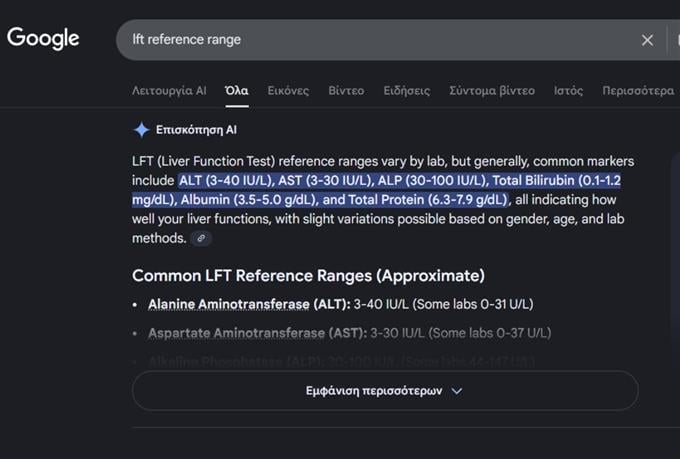Open the Εικόνες tab

pos(288,90)
